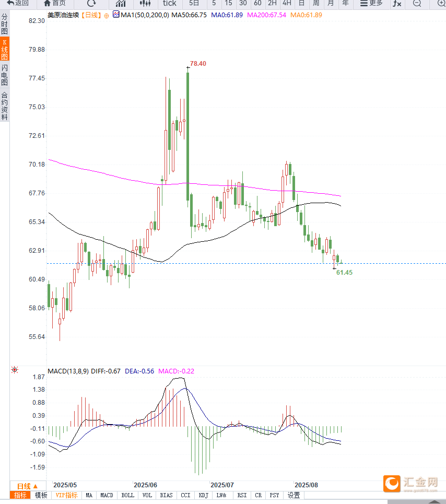The height and width of the screenshot is (504, 446).
Task: Select the 月 monthly timeframe
Action: (331, 3)
